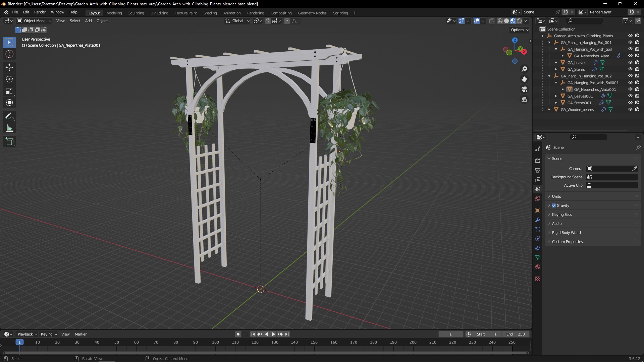Add a new workspace tab with plus

pyautogui.click(x=355, y=13)
